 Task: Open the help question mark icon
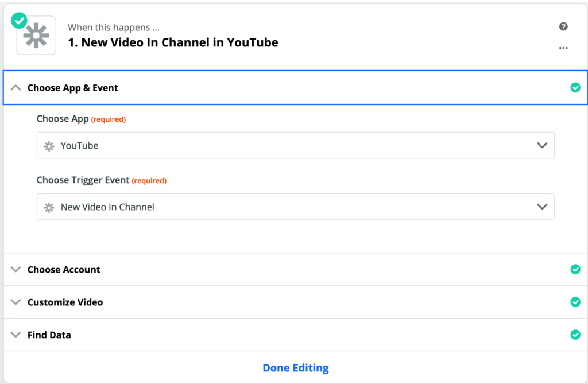[563, 26]
